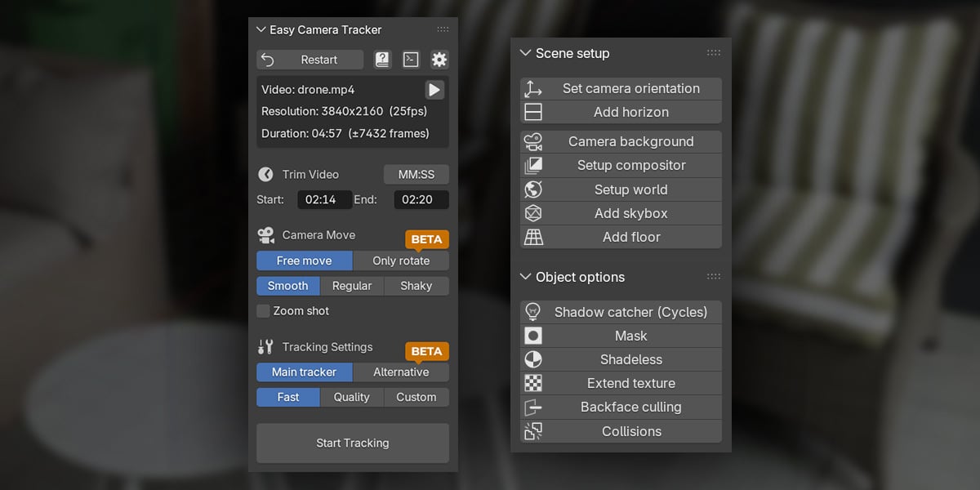
Task: Switch camera motion to Shaky
Action: [x=416, y=286]
